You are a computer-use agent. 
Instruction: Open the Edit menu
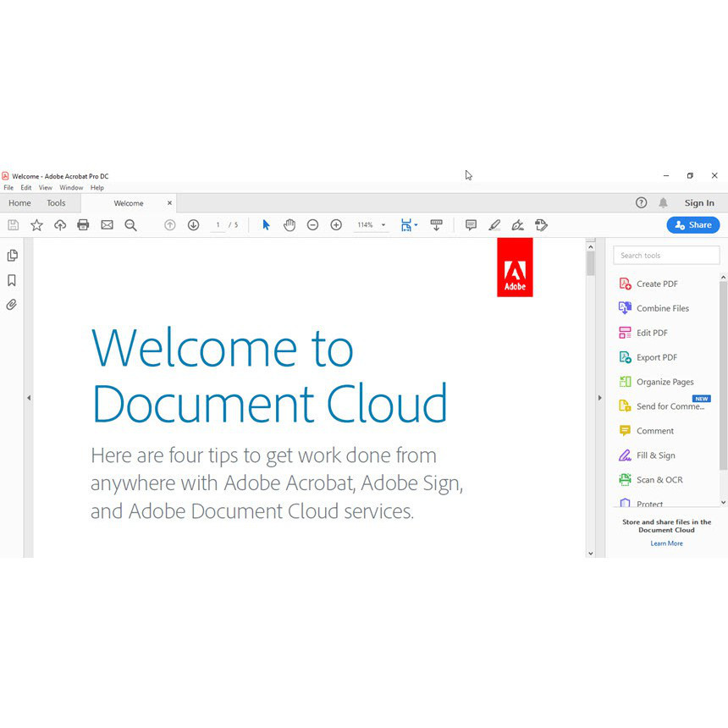26,188
